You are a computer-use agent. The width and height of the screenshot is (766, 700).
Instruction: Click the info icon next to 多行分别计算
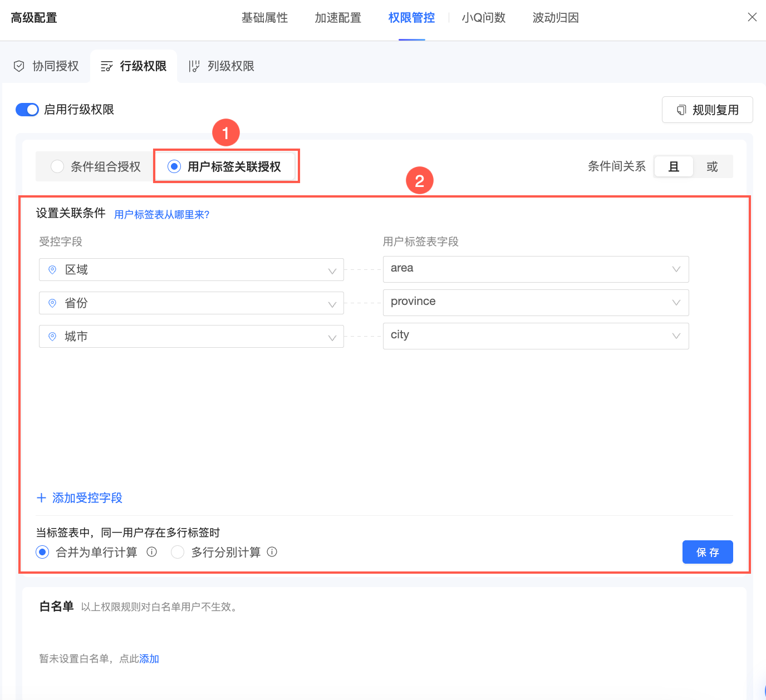272,552
